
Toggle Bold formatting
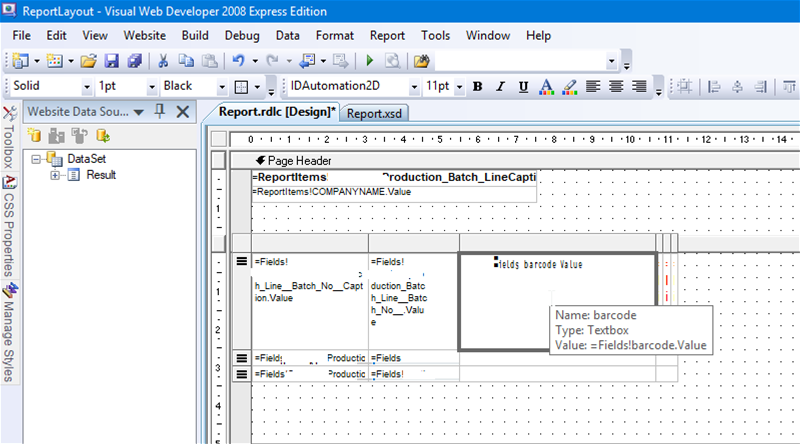click(478, 87)
